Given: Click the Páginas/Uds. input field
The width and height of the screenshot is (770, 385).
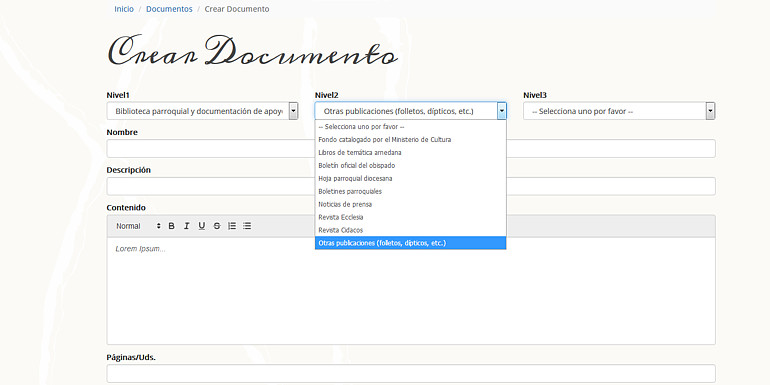Looking at the screenshot, I should point(411,373).
